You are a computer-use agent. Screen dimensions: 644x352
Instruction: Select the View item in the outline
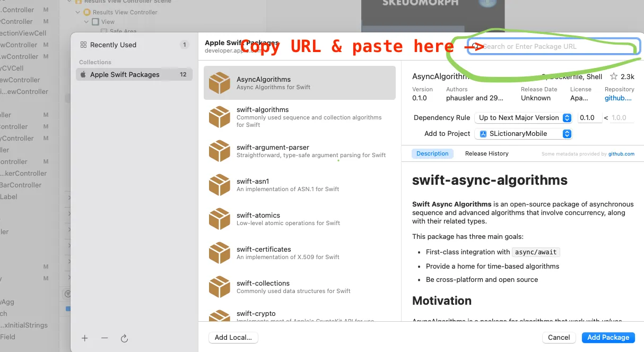pos(108,22)
